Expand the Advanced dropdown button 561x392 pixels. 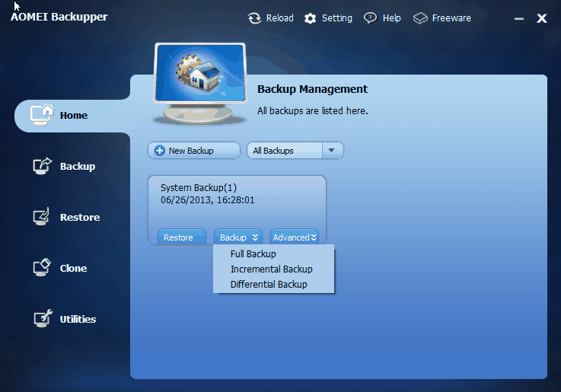[x=295, y=237]
